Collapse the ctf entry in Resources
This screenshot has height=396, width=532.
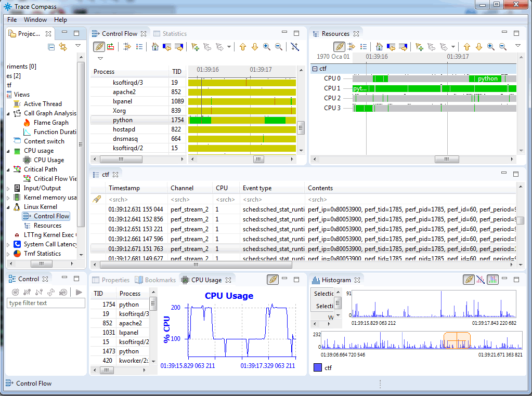pos(315,69)
